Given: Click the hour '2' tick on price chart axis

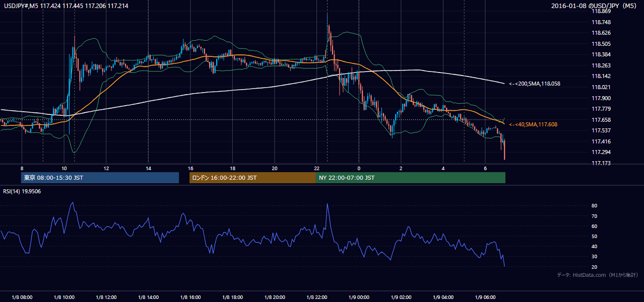Looking at the screenshot, I should point(401,168).
